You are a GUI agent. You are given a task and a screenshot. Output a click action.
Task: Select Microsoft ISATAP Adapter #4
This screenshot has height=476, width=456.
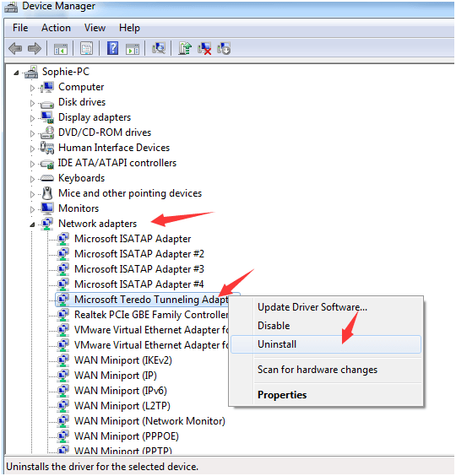[x=139, y=284]
